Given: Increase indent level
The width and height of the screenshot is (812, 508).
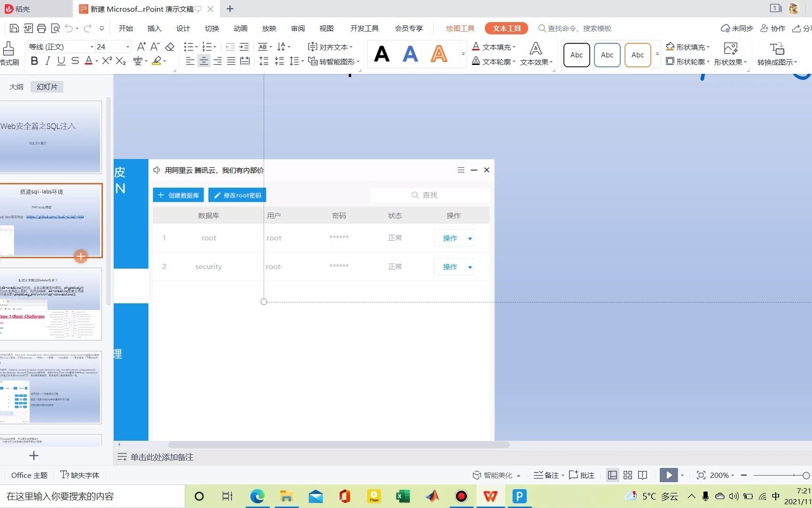Looking at the screenshot, I should coord(244,47).
